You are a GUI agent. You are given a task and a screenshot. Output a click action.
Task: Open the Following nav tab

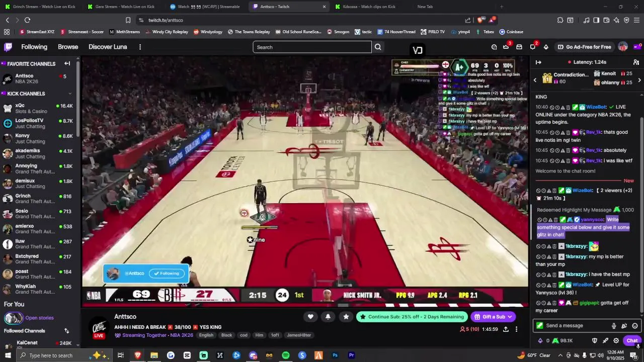34,47
